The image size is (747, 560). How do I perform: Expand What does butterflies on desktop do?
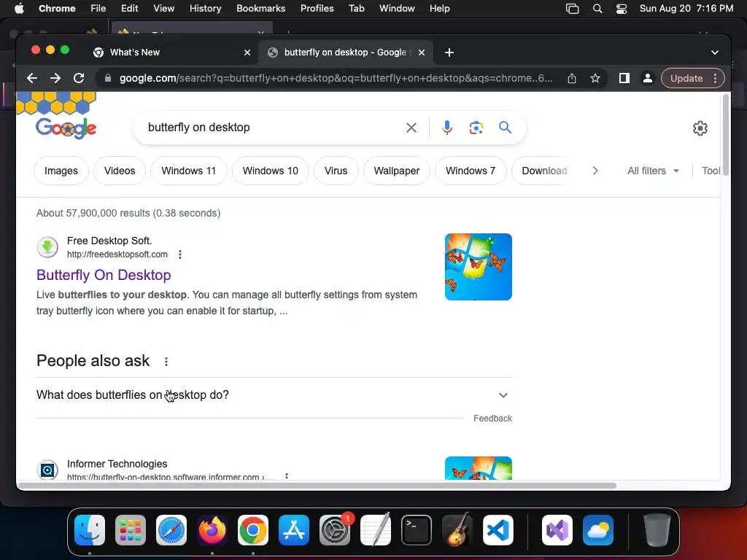point(274,395)
